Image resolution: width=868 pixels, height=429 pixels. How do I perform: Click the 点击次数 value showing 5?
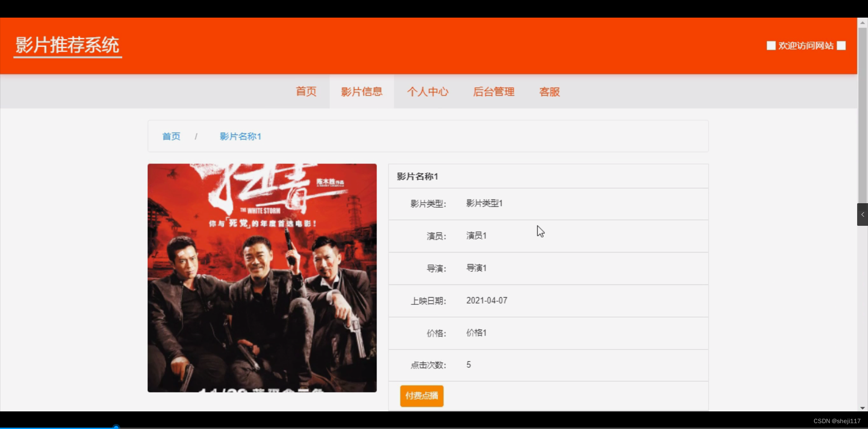pos(469,364)
